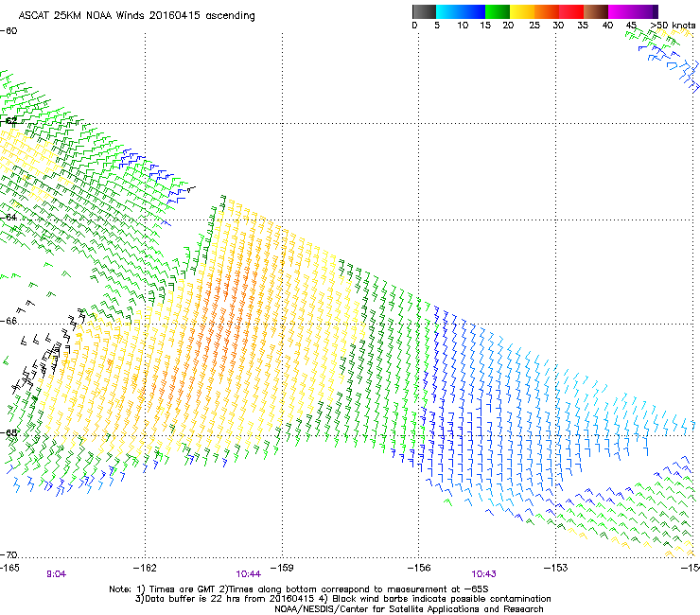Select the cyan 5-10 knots color bar segment
Screen dimensions: 700x615
click(x=448, y=11)
